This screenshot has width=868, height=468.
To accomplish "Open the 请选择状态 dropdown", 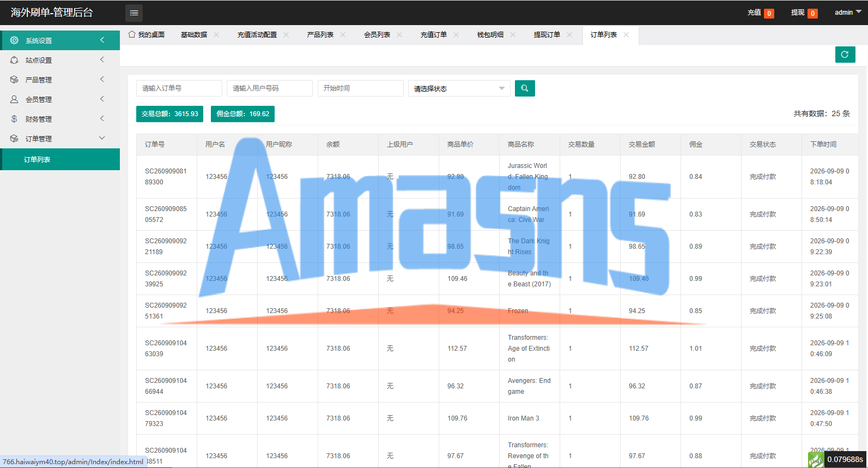I will [x=459, y=88].
